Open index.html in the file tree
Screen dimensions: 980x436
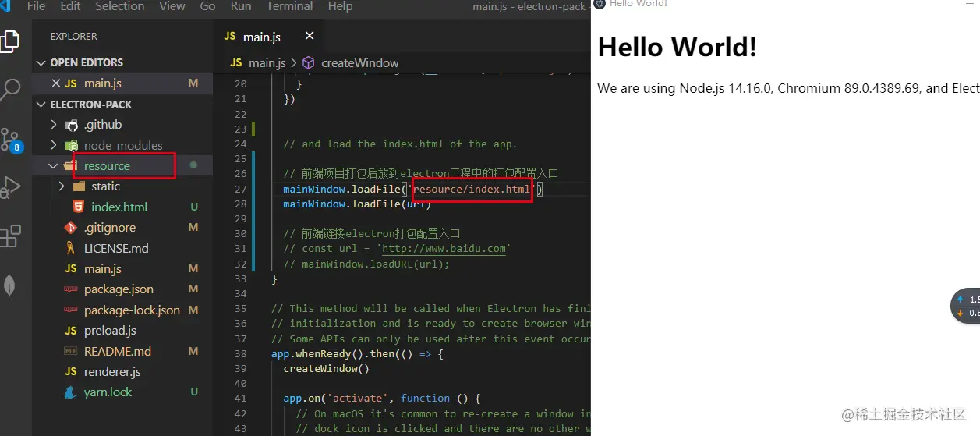pyautogui.click(x=119, y=207)
